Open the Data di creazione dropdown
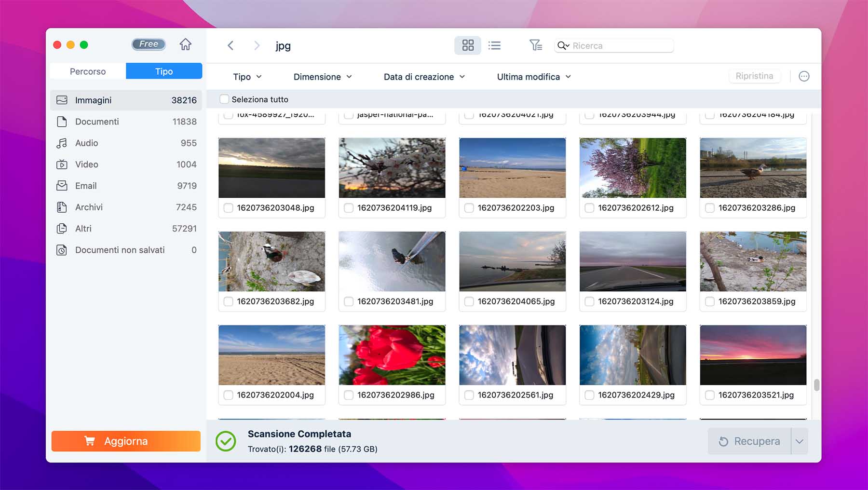Viewport: 868px width, 490px height. point(424,77)
